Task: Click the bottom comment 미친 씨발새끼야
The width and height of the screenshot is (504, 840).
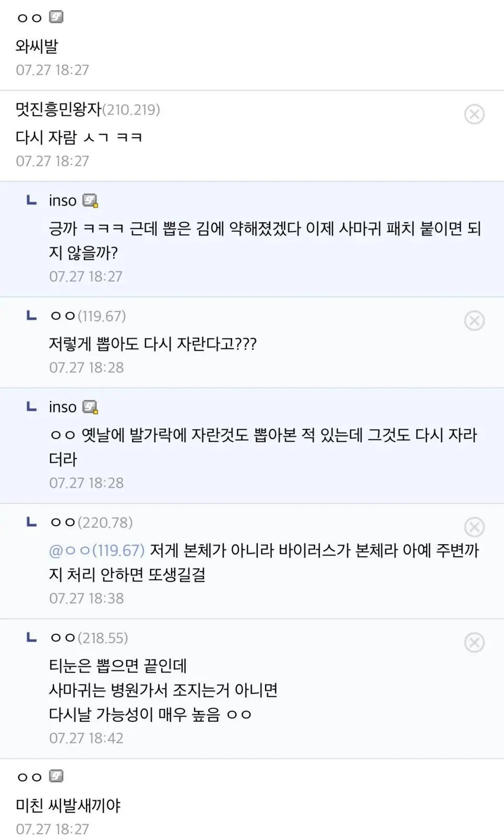Action: [x=68, y=805]
